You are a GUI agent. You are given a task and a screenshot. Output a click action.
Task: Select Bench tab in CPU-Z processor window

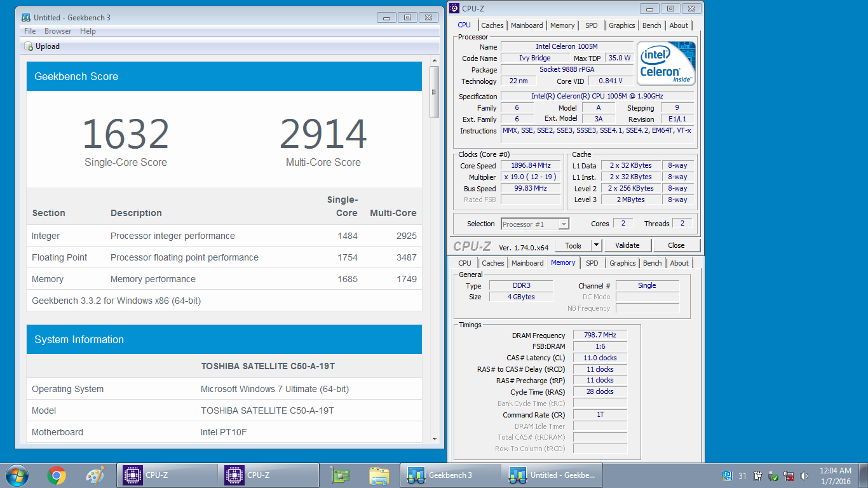pyautogui.click(x=651, y=25)
